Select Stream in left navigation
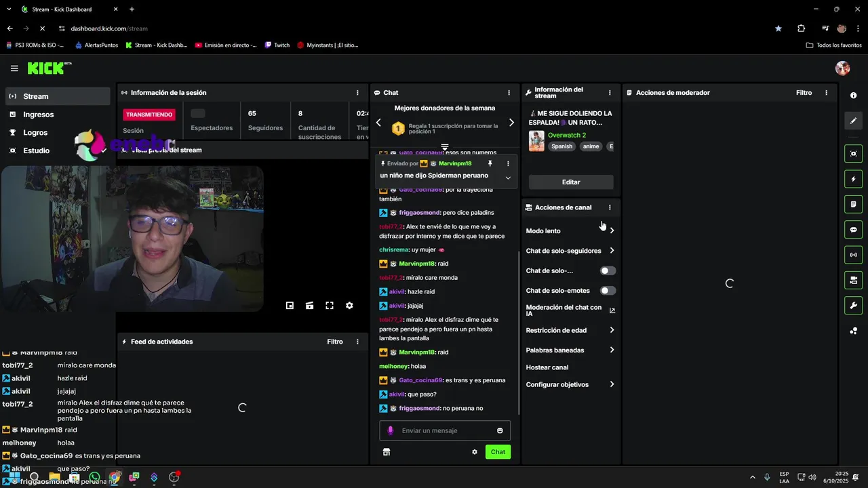 58,96
